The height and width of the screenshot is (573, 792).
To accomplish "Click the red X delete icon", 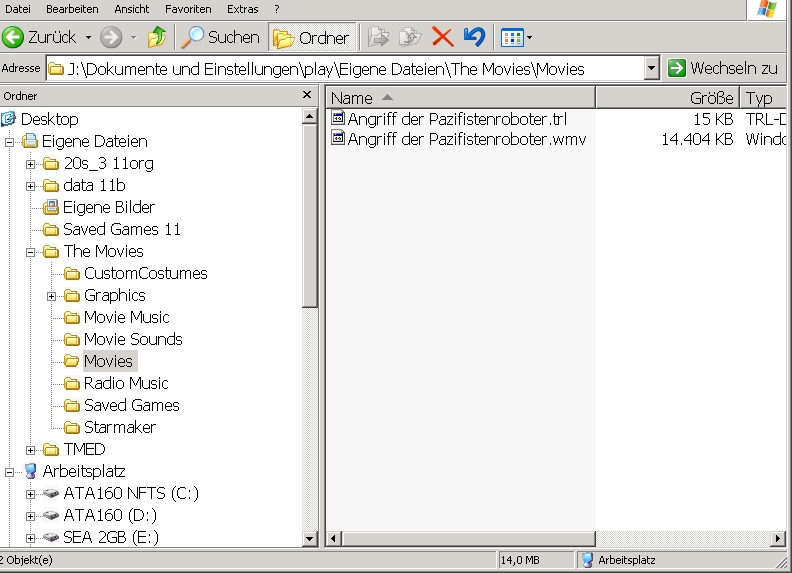I will [442, 38].
